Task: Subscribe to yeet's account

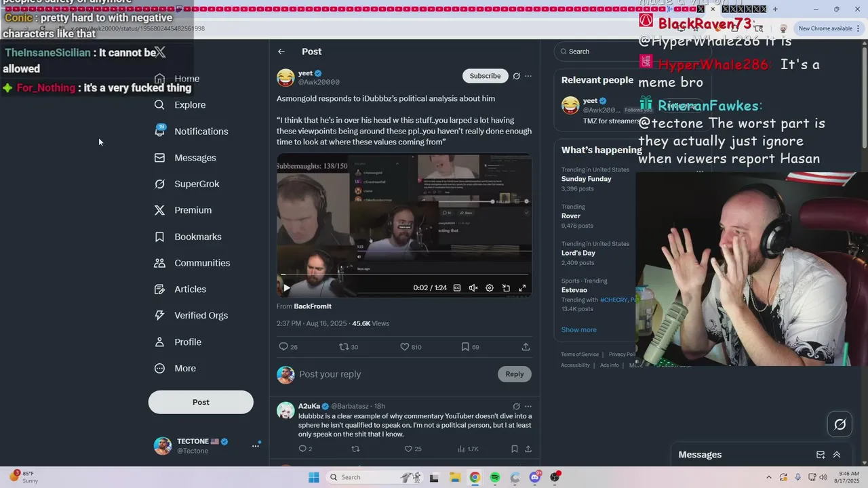Action: pyautogui.click(x=485, y=76)
